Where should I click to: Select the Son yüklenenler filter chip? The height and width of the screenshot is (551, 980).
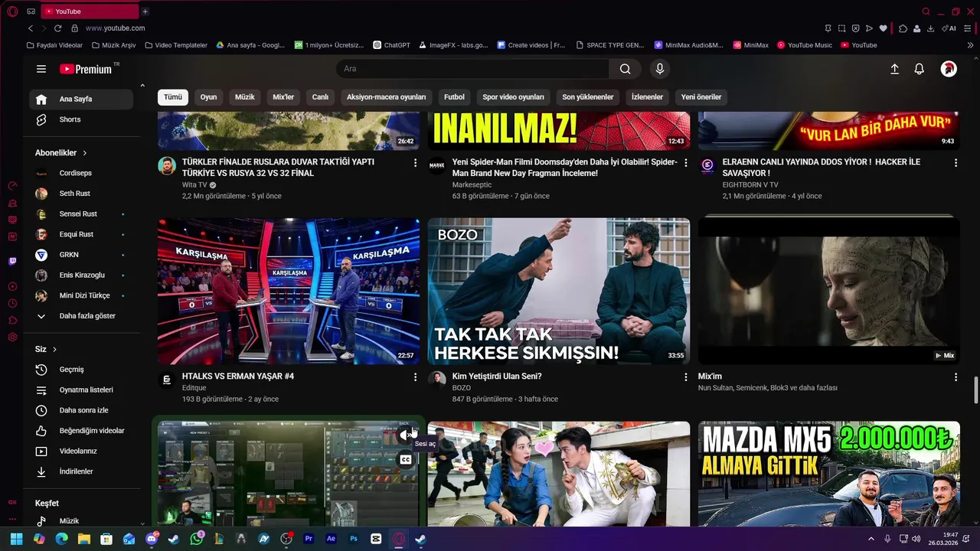click(588, 97)
